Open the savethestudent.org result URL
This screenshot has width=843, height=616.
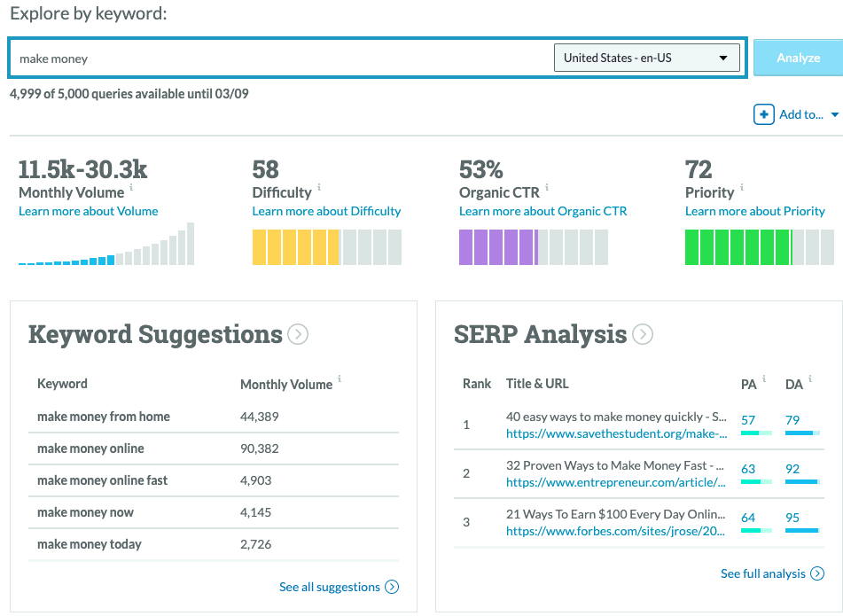point(617,433)
